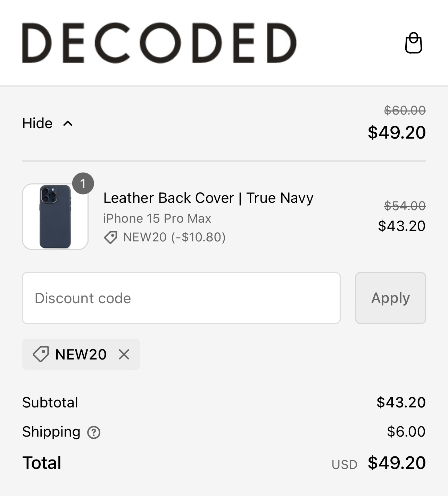Image resolution: width=448 pixels, height=496 pixels.
Task: Collapse order summary with Hide
Action: (x=37, y=123)
